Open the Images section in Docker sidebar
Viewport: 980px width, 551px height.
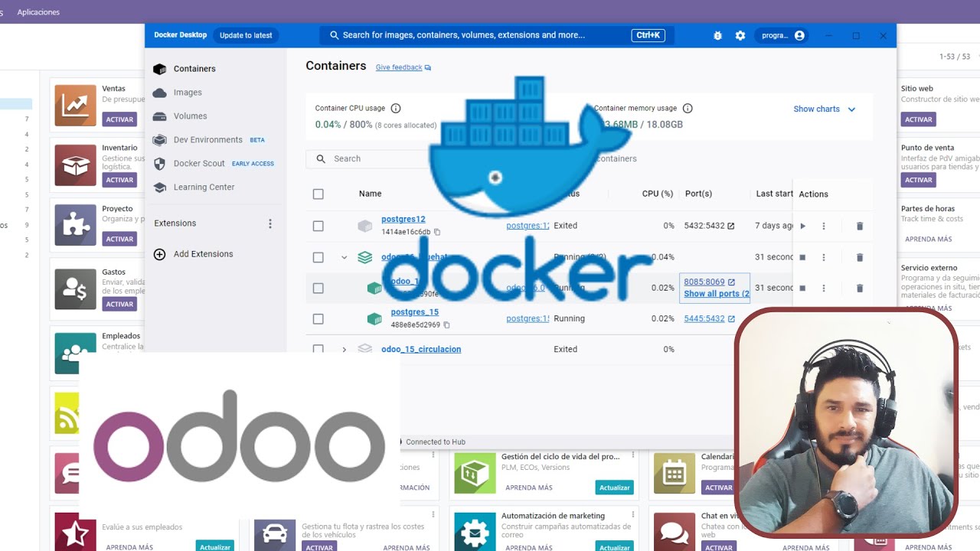coord(178,93)
